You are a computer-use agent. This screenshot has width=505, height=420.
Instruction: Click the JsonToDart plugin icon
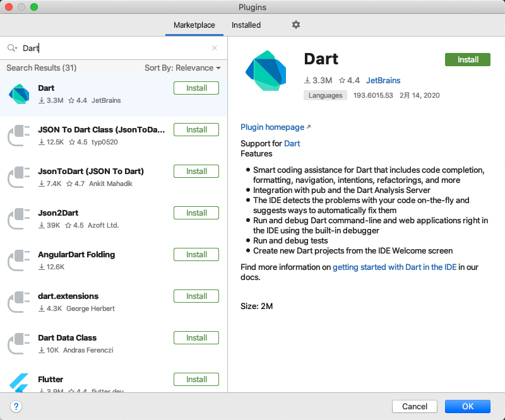(x=19, y=177)
